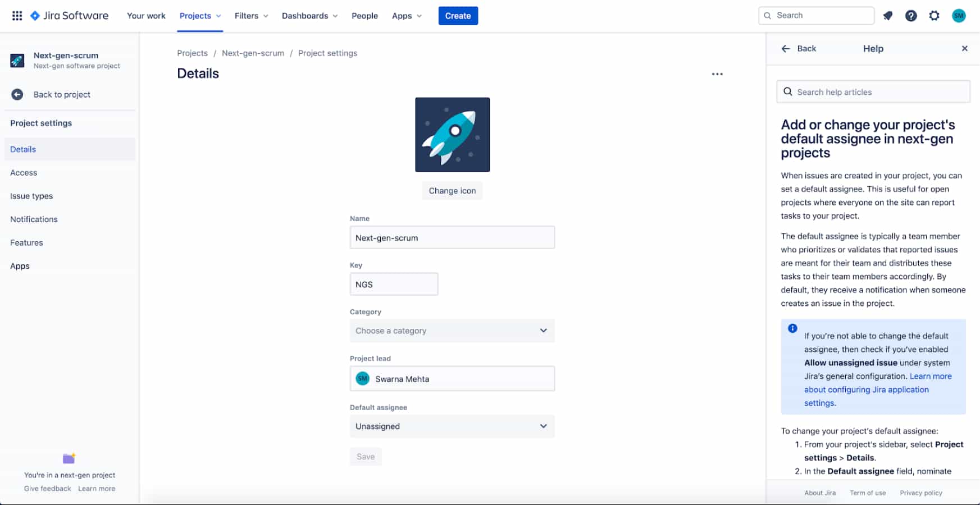980x505 pixels.
Task: Open Jira settings gear icon
Action: pyautogui.click(x=934, y=15)
